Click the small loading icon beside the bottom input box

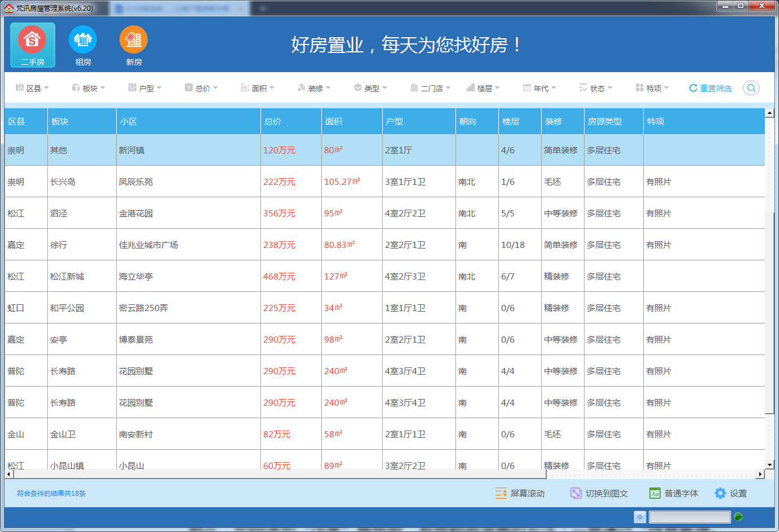tap(640, 517)
